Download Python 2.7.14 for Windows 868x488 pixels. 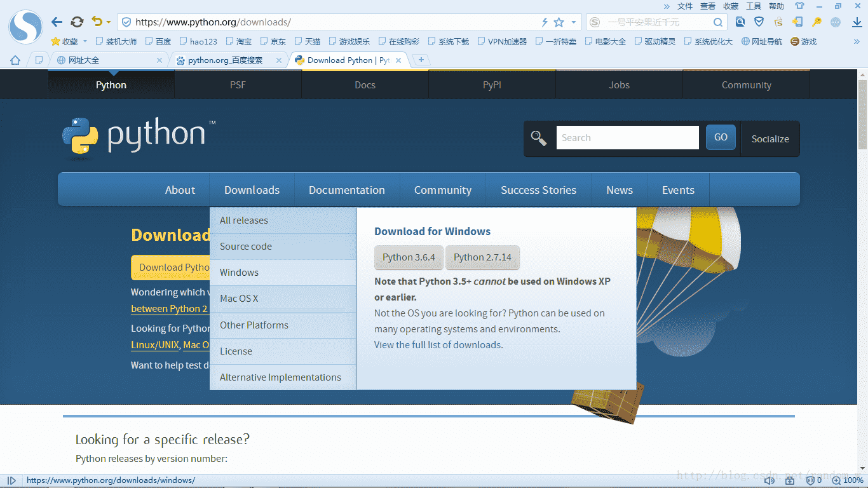482,257
